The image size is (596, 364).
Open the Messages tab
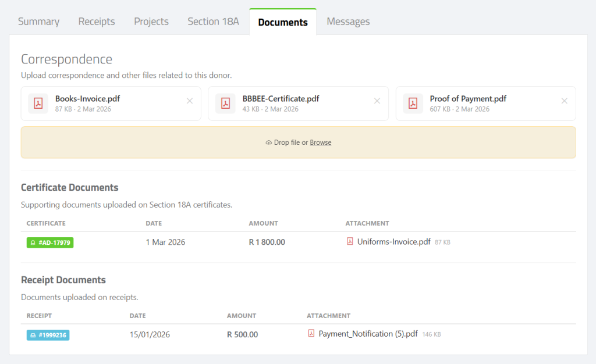point(348,22)
